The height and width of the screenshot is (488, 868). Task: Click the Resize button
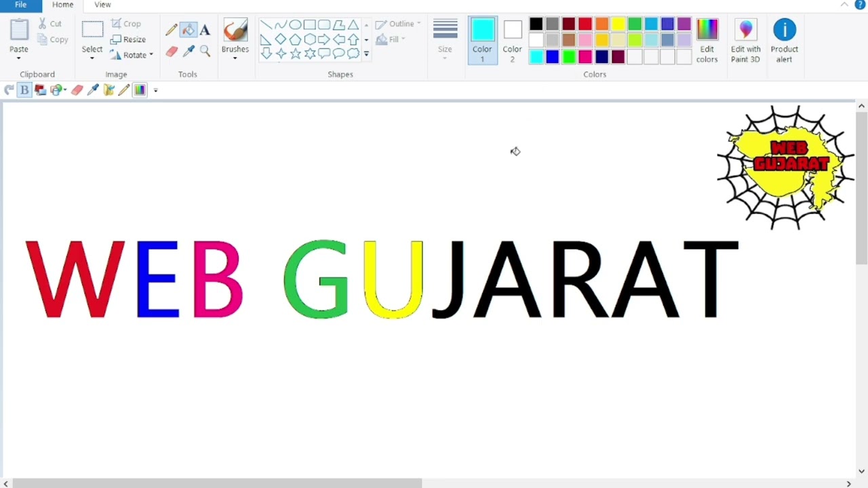click(x=128, y=39)
